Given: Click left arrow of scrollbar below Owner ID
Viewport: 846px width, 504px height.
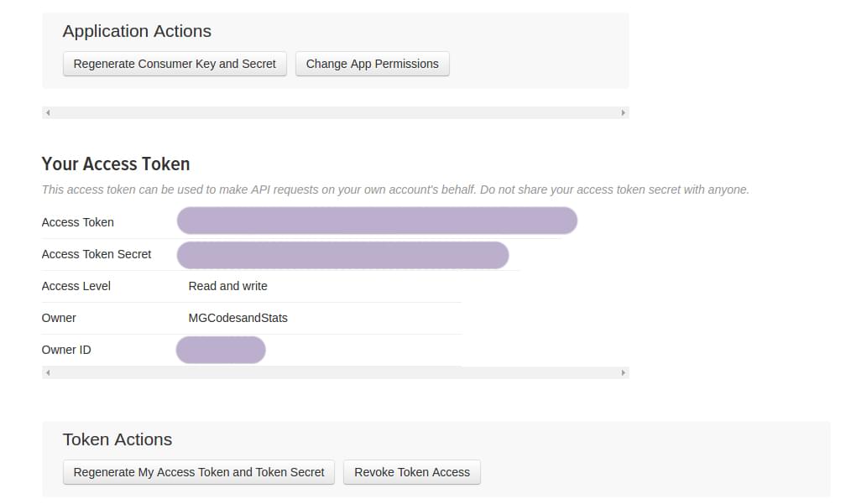Looking at the screenshot, I should click(48, 372).
